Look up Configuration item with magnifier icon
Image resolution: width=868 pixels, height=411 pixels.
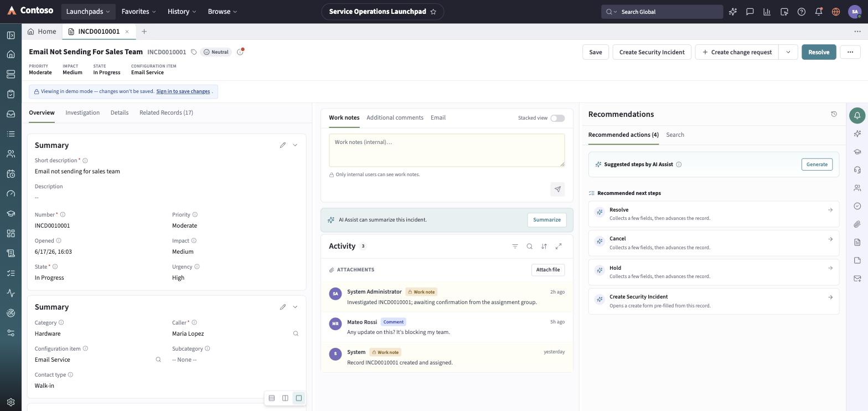point(158,360)
